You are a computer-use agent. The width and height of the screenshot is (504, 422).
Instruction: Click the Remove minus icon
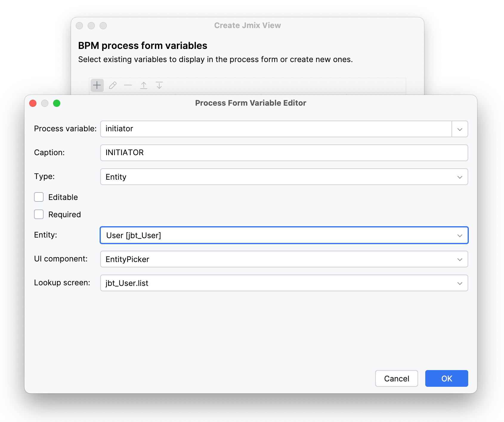(128, 86)
